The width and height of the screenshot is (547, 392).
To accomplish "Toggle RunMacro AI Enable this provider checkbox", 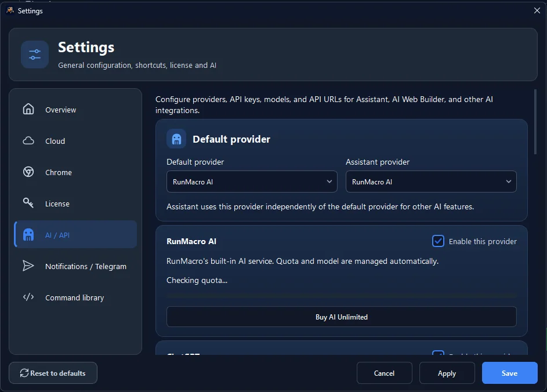I will pos(438,241).
